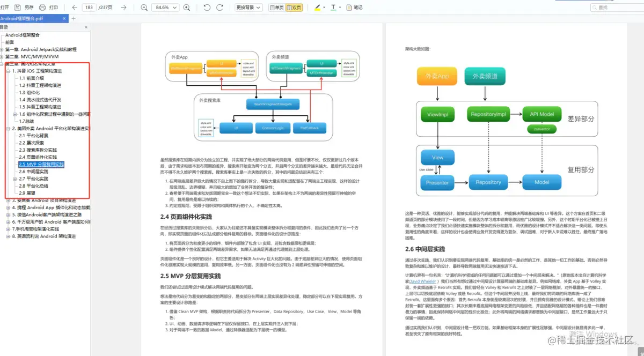This screenshot has height=356, width=644.
Task: Select 4. 携程 Android App 插件化 entry
Action: tap(51, 207)
